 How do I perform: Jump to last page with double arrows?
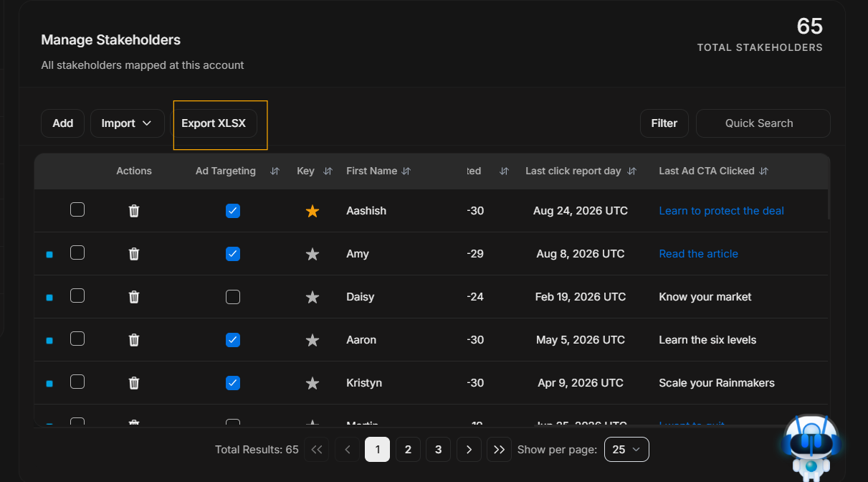[500, 450]
